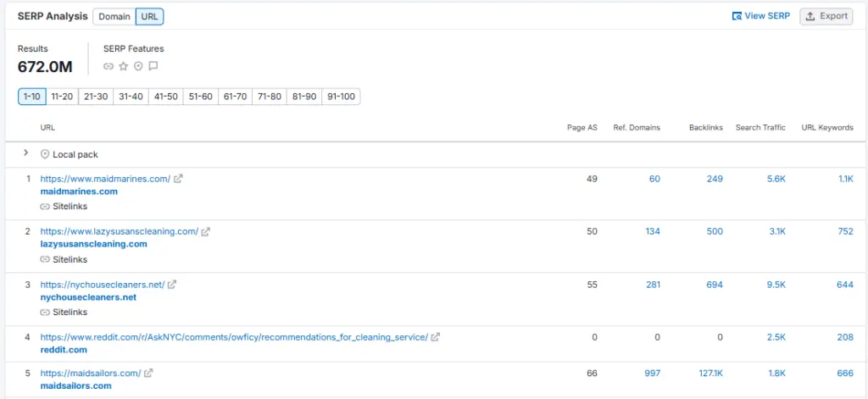
Task: Open external link icon for lazysusanscleaning.com URL
Action: coord(206,231)
